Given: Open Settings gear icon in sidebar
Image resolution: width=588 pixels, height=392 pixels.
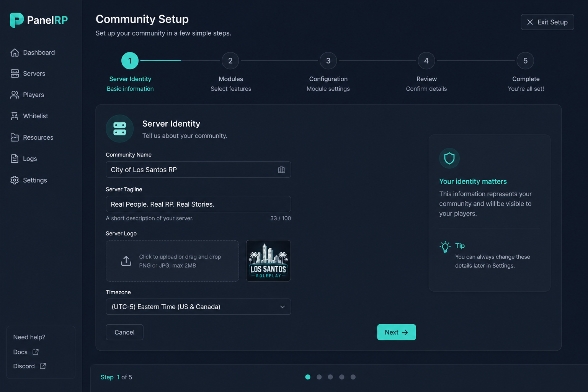Looking at the screenshot, I should (x=15, y=180).
